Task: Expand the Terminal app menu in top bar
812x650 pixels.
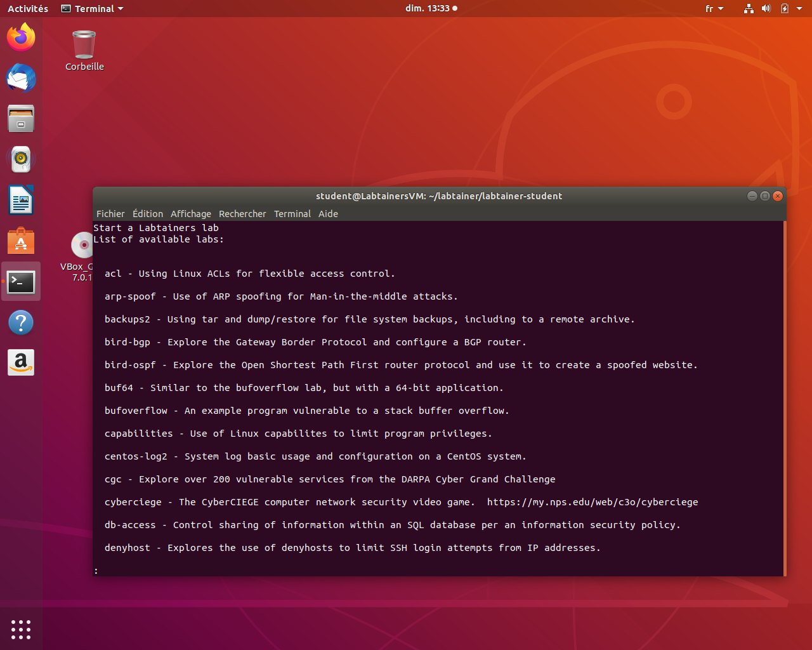Action: 93,9
